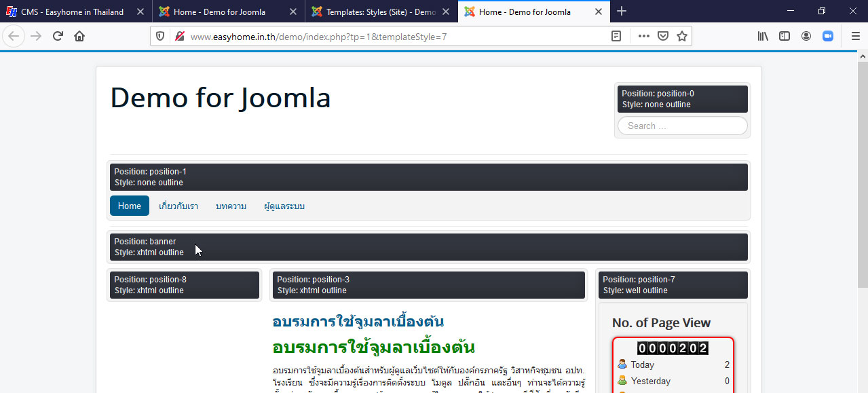Show tracking protection shield info
868x393 pixels.
coord(160,36)
